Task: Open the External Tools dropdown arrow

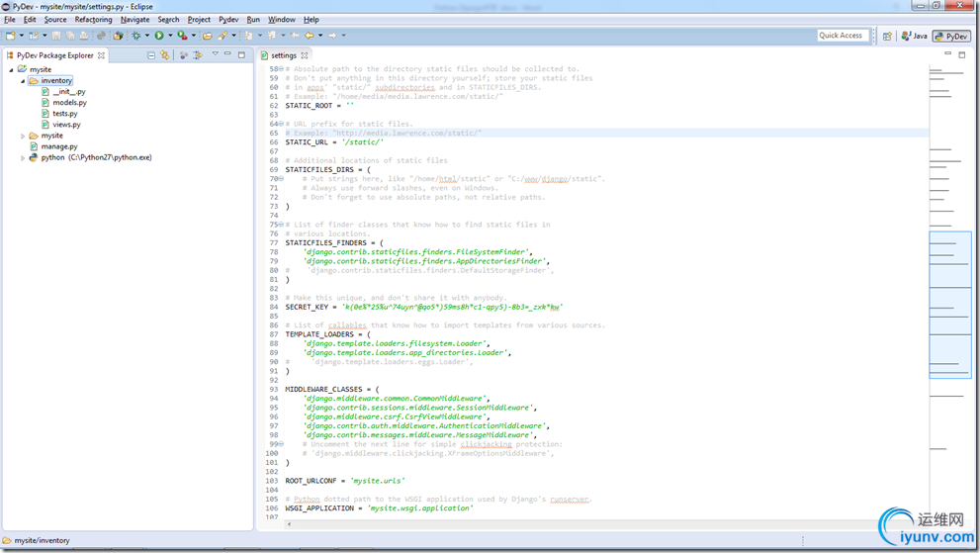Action: coord(194,36)
